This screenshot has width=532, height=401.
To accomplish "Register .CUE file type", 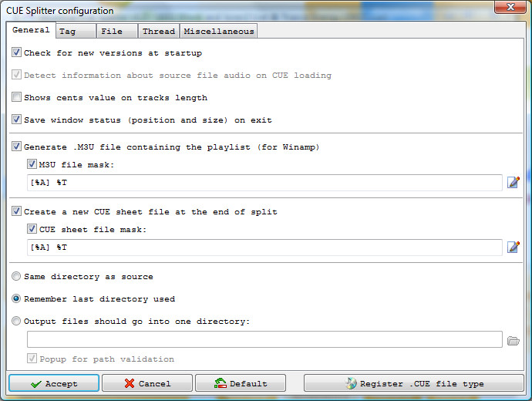I will point(414,383).
